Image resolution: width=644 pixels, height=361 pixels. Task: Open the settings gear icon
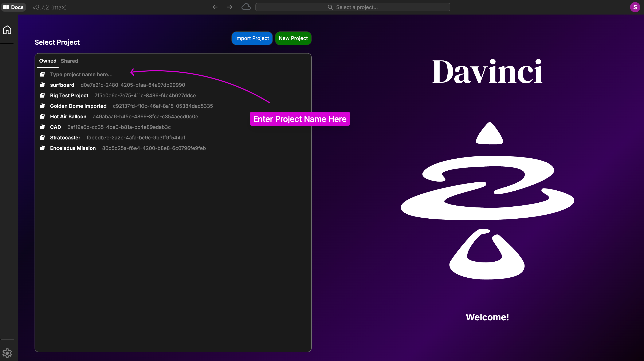(7, 353)
